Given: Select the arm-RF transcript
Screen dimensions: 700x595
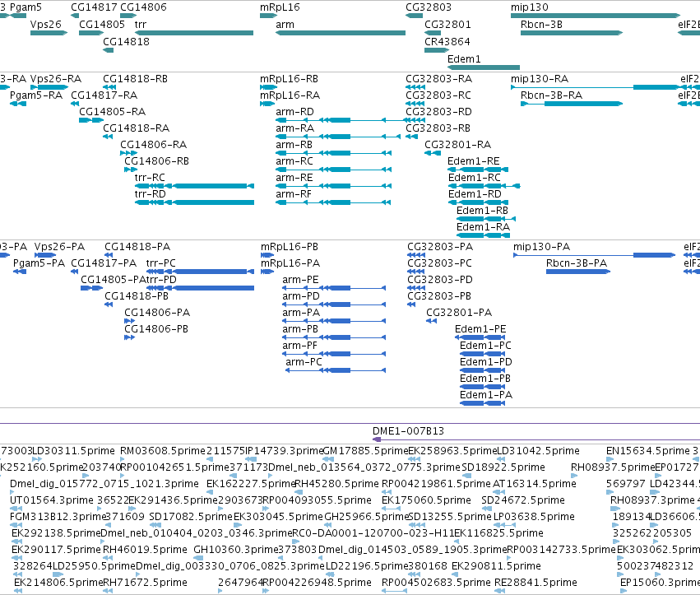Looking at the screenshot, I should tap(333, 202).
